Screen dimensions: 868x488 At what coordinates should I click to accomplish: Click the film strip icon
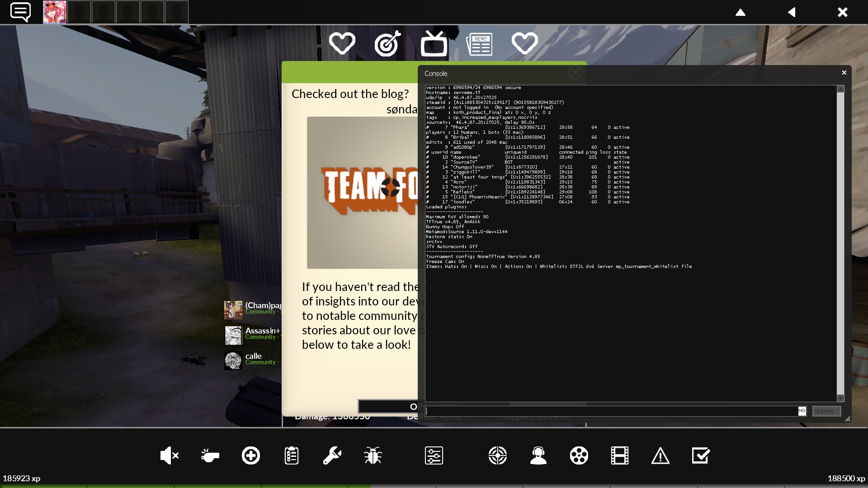coord(620,455)
